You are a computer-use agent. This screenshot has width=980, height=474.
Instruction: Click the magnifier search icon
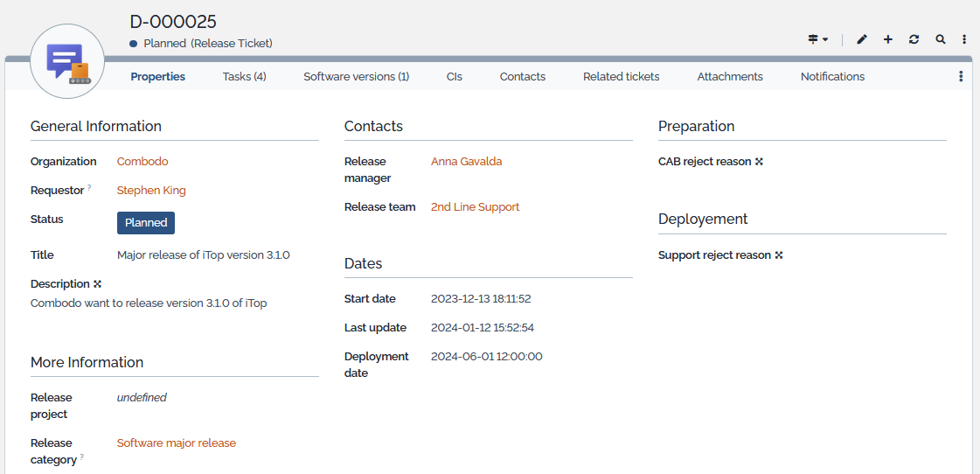[x=941, y=39]
